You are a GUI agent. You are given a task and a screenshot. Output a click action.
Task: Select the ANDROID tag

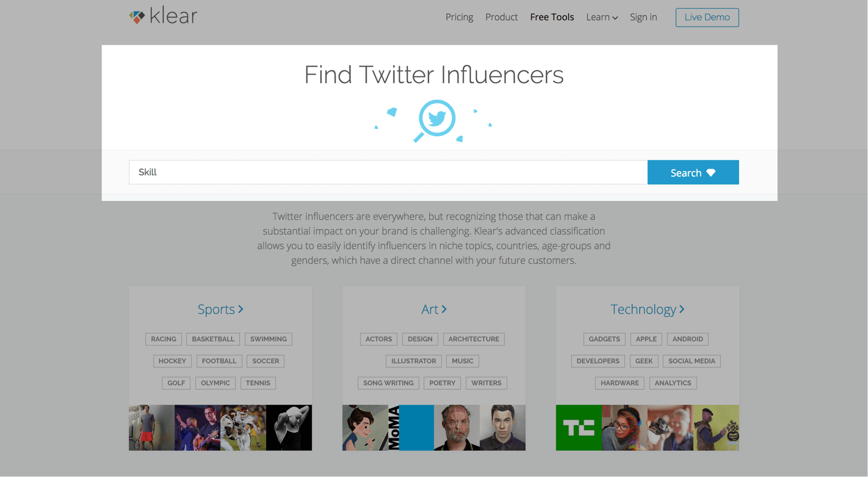click(x=687, y=339)
